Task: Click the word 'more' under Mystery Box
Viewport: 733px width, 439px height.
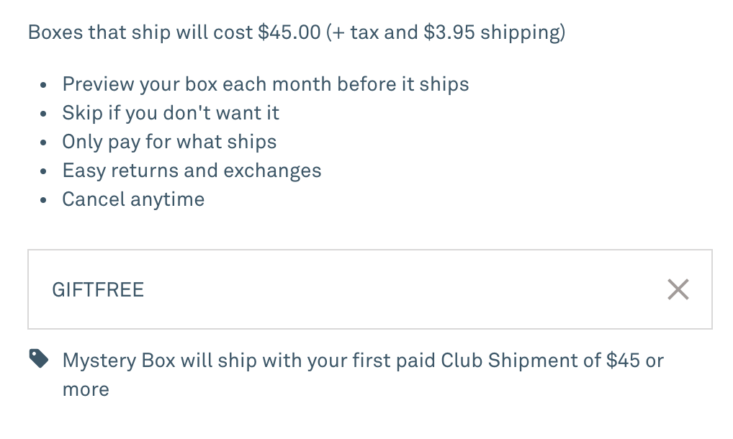Action: (x=86, y=389)
